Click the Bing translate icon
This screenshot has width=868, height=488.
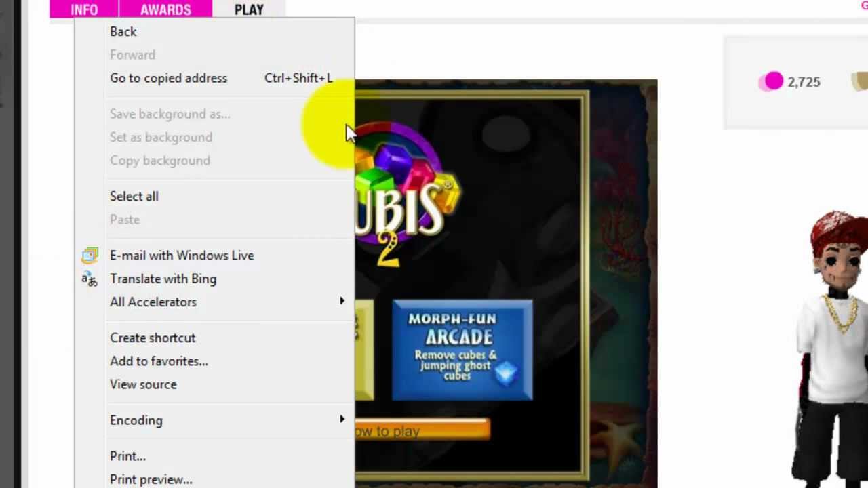click(x=90, y=279)
